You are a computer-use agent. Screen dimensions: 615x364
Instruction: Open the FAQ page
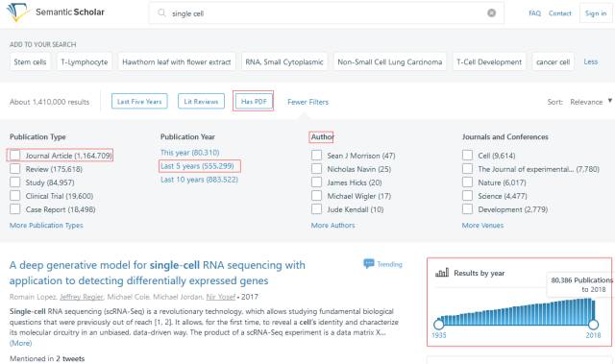534,13
